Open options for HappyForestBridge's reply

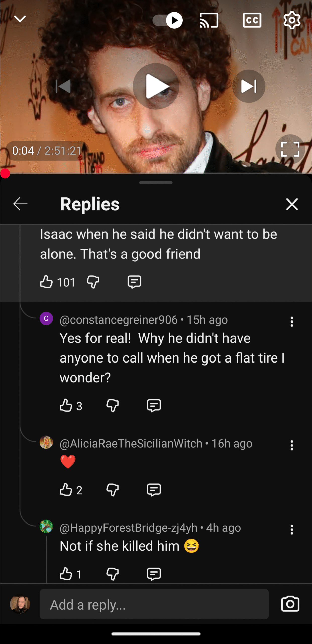click(292, 530)
